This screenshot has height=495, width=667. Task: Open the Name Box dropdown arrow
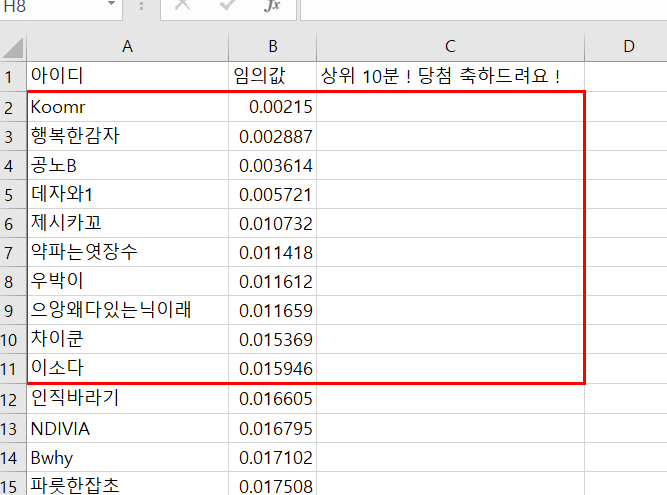pos(110,6)
